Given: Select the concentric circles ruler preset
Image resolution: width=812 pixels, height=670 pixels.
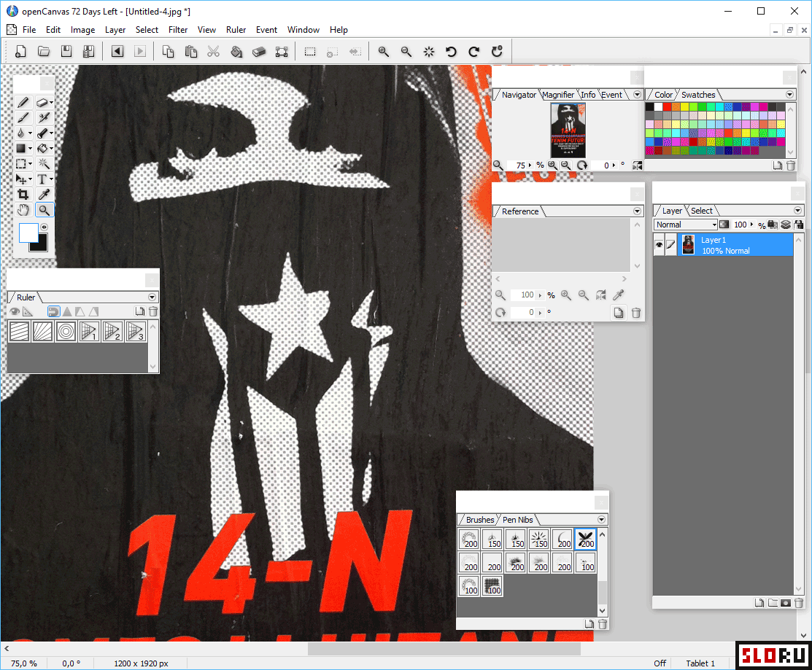Looking at the screenshot, I should point(66,331).
